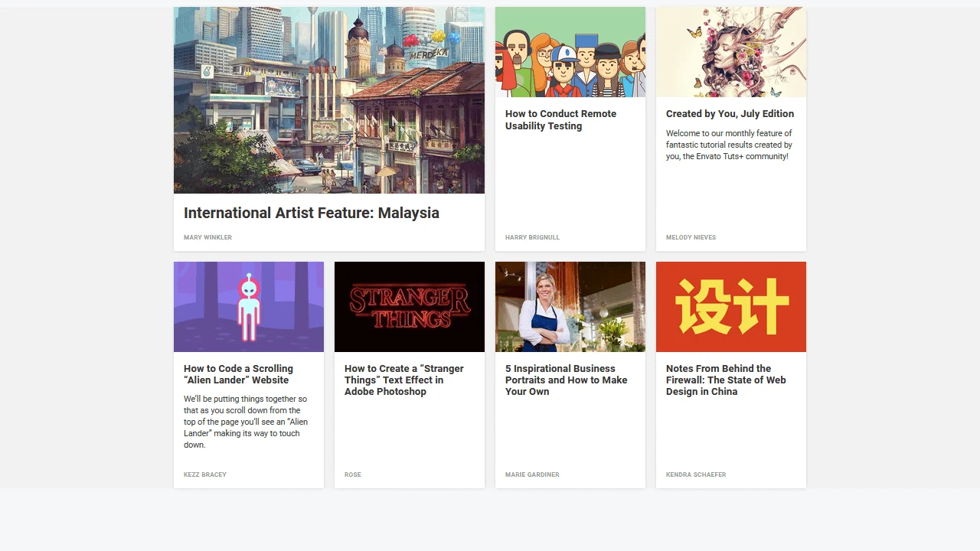Open the "Alien Lander" scrolling website tutorial
Screen dimensions: 980x551
tap(238, 374)
